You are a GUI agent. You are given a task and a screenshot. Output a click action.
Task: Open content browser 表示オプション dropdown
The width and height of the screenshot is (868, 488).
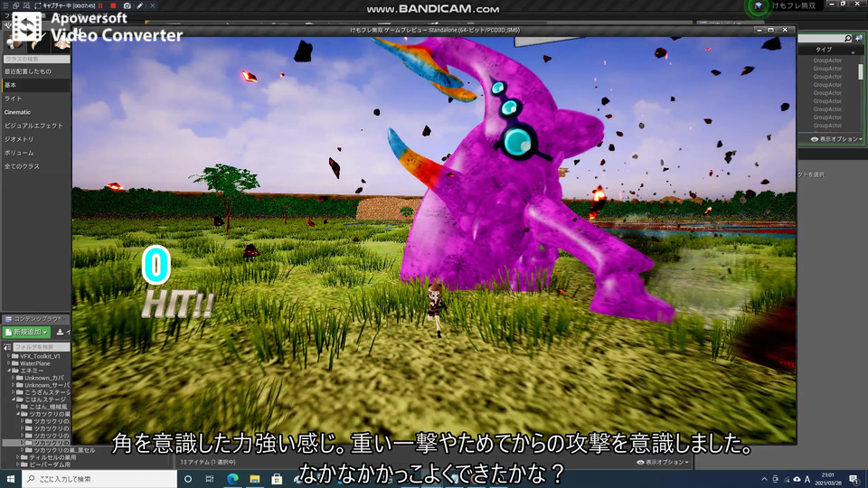point(662,462)
